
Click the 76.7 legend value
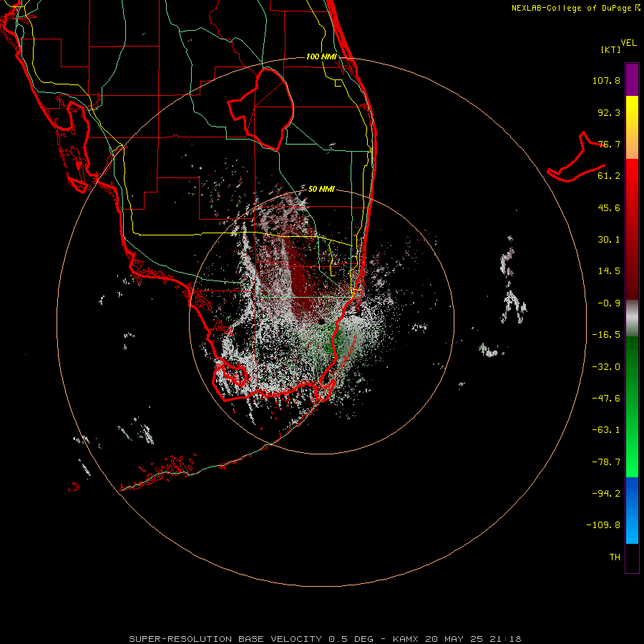[x=609, y=144]
